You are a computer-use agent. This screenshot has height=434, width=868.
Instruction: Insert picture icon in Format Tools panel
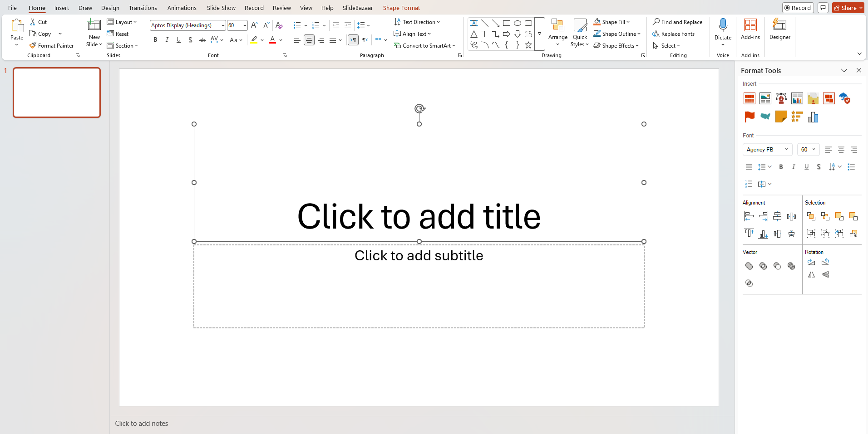point(765,98)
